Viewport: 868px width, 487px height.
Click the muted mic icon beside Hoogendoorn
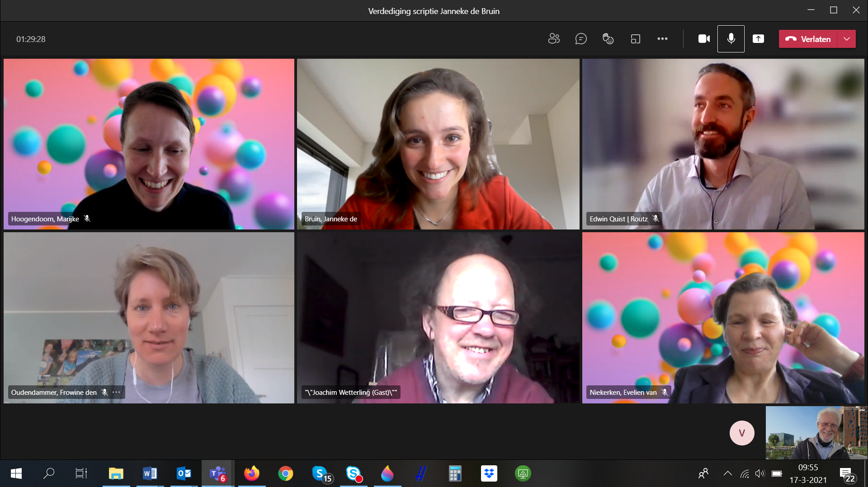[87, 219]
